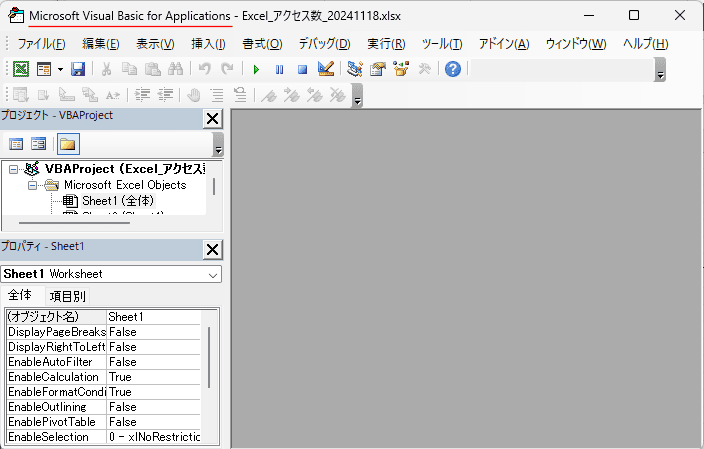
Task: Select DisplayPageBreaks False value
Action: pos(154,332)
